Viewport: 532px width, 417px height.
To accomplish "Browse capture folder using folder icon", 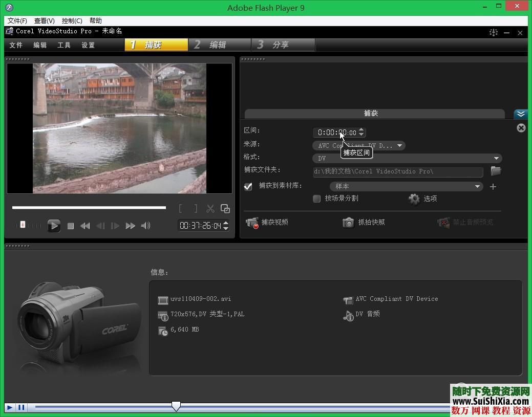I will [495, 171].
